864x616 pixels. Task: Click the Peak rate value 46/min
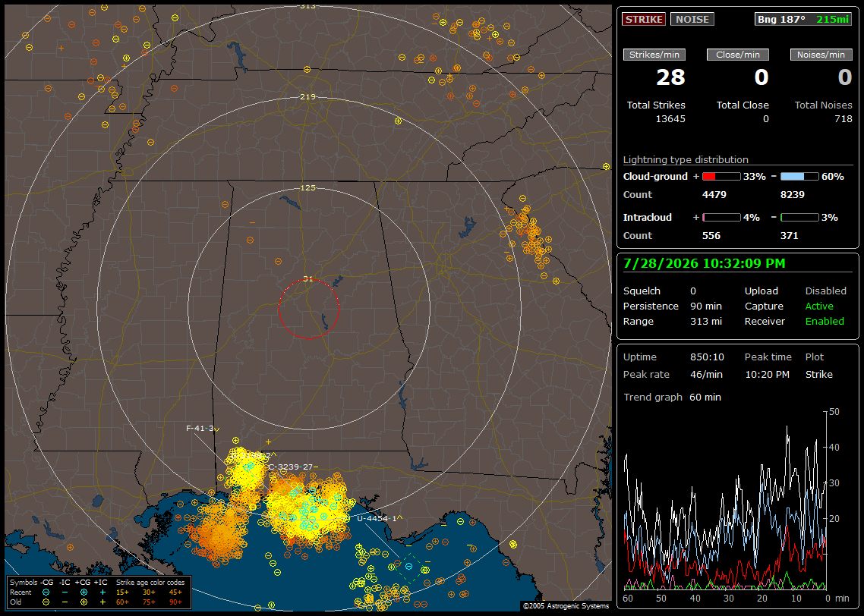point(707,374)
